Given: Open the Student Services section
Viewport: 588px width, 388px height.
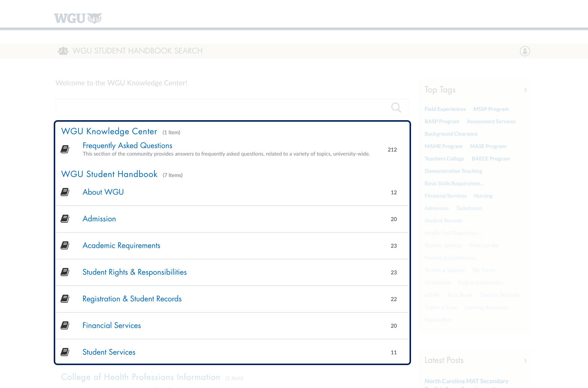Looking at the screenshot, I should pos(109,352).
